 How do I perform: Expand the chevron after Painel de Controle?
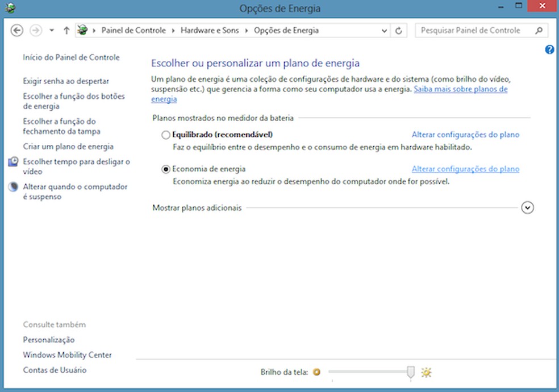[x=173, y=31]
